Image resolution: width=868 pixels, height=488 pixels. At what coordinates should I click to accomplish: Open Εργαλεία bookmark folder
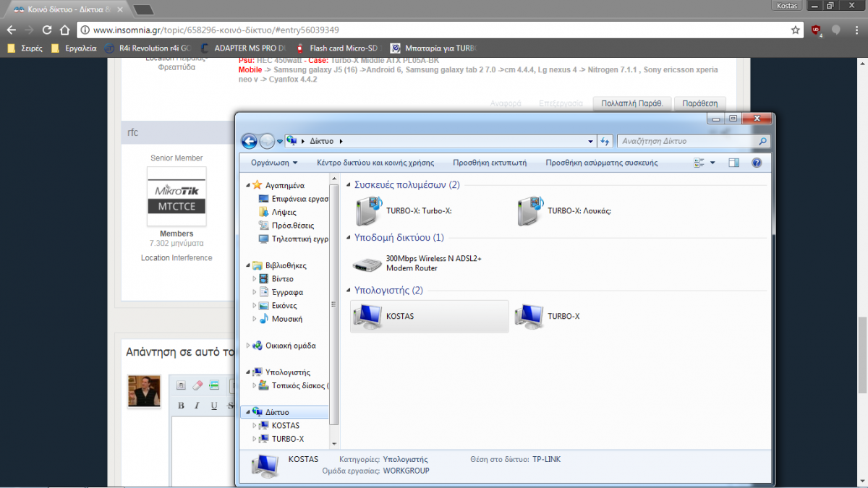73,48
